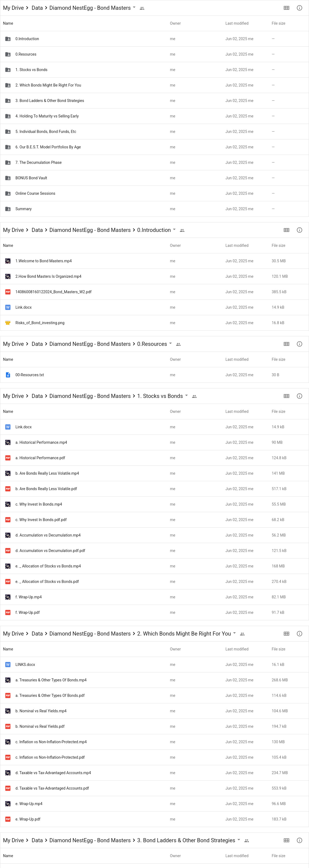Click Diamond NestEgg breadcrumb in 0.Introduction header

pyautogui.click(x=90, y=230)
